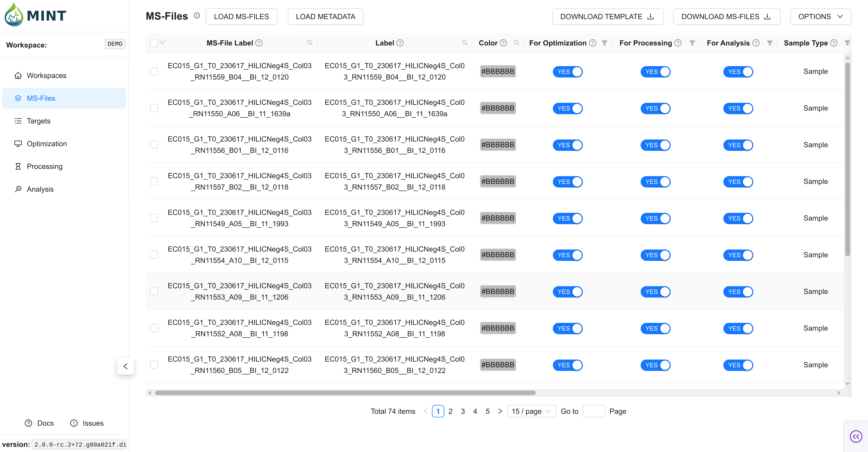
Task: Click the search icon in Label column
Action: pos(465,43)
